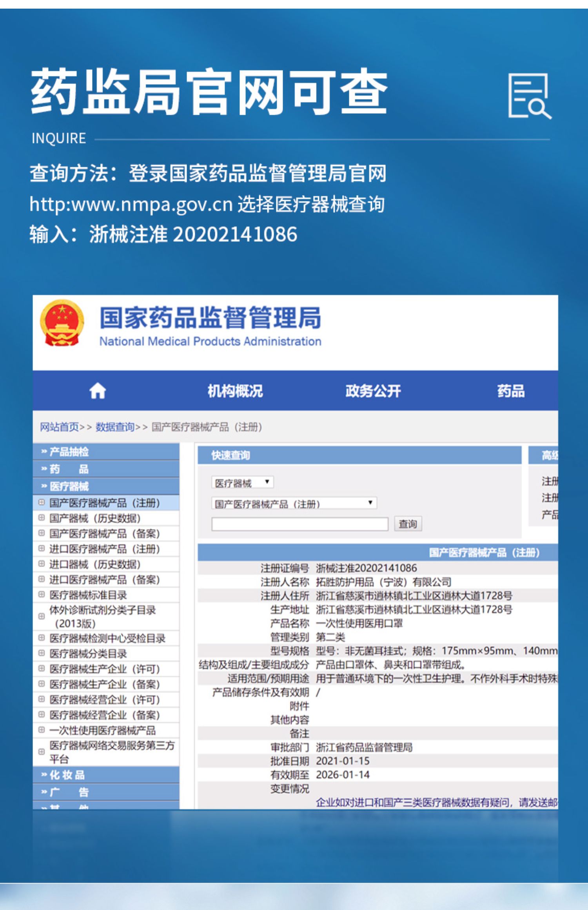Click the home icon in navigation bar
588x910 pixels.
point(98,391)
